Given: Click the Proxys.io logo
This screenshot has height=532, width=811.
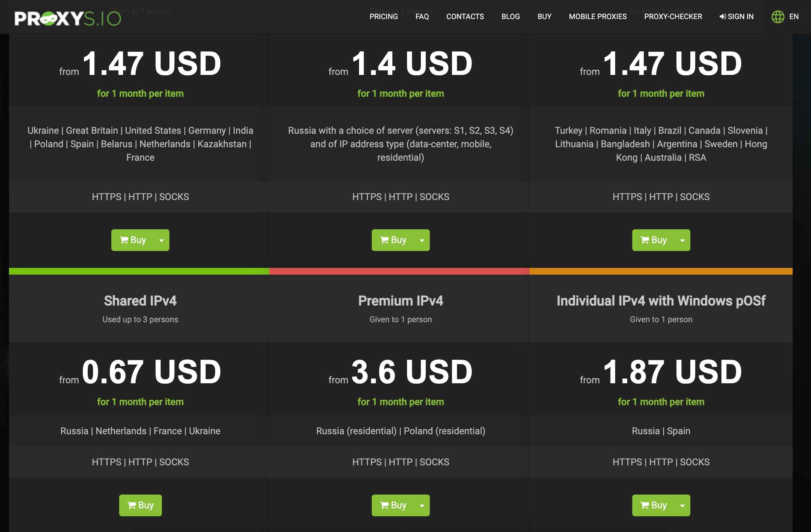Looking at the screenshot, I should coord(67,18).
